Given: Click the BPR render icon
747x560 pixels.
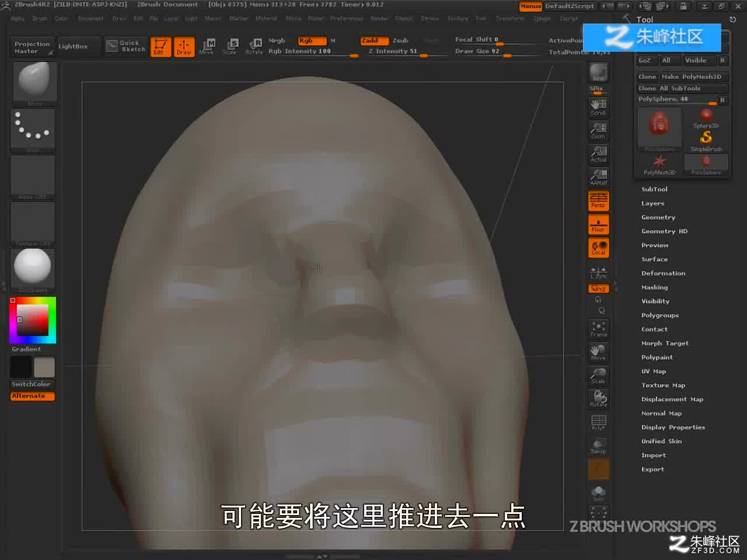Looking at the screenshot, I should [598, 72].
